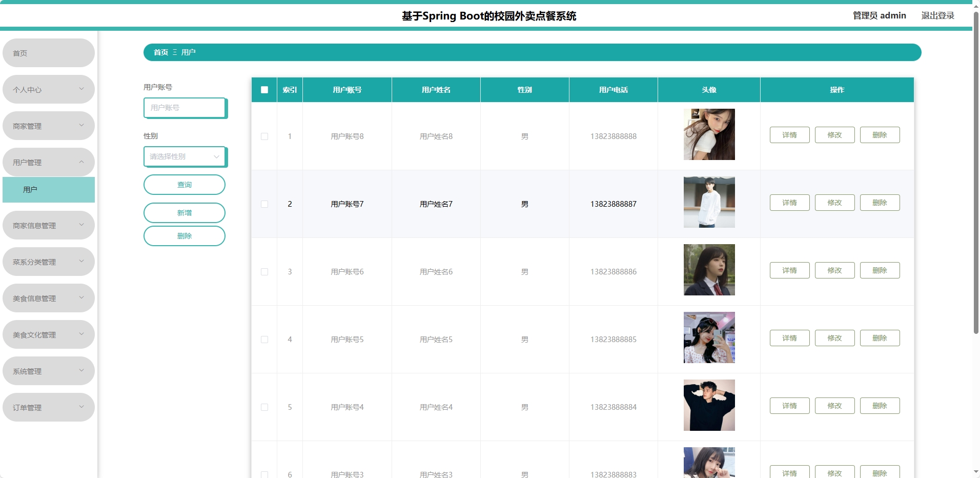Click the 用户姓名 column header
The image size is (980, 478).
click(436, 90)
